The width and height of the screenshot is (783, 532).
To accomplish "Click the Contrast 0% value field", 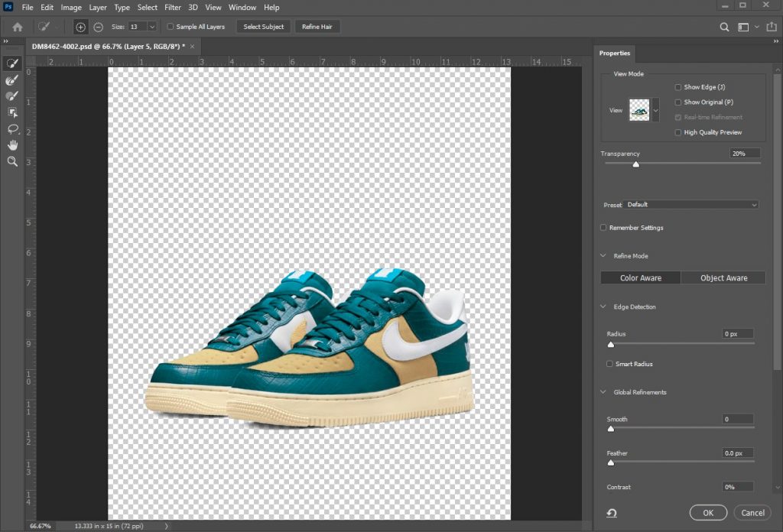I will [x=738, y=487].
